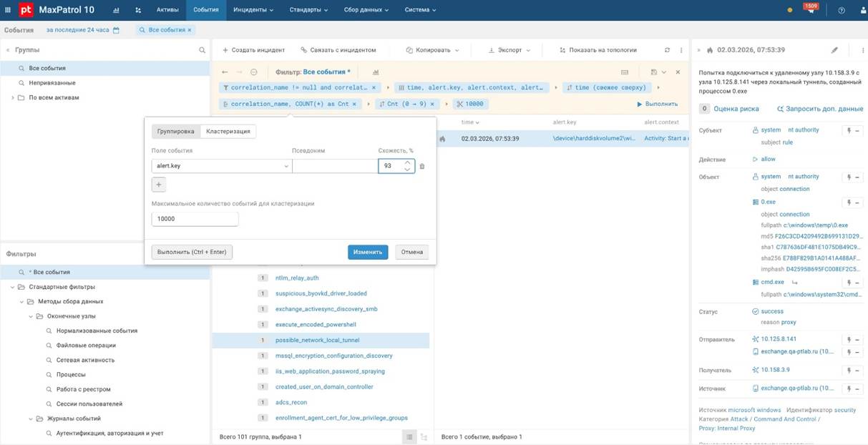Screen dimensions: 868x445
Task: Add a clustering field with plus button
Action: point(159,185)
